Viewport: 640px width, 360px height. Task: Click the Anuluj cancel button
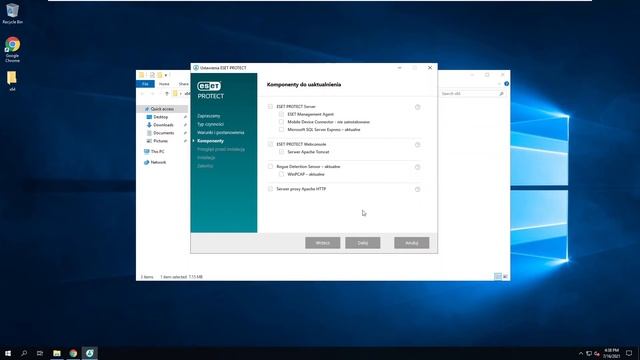pos(411,243)
